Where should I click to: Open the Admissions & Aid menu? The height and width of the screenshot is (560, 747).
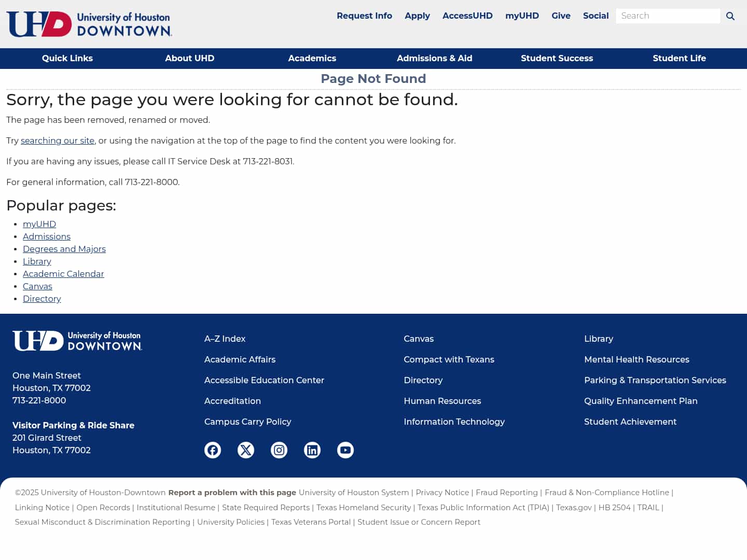pyautogui.click(x=435, y=59)
